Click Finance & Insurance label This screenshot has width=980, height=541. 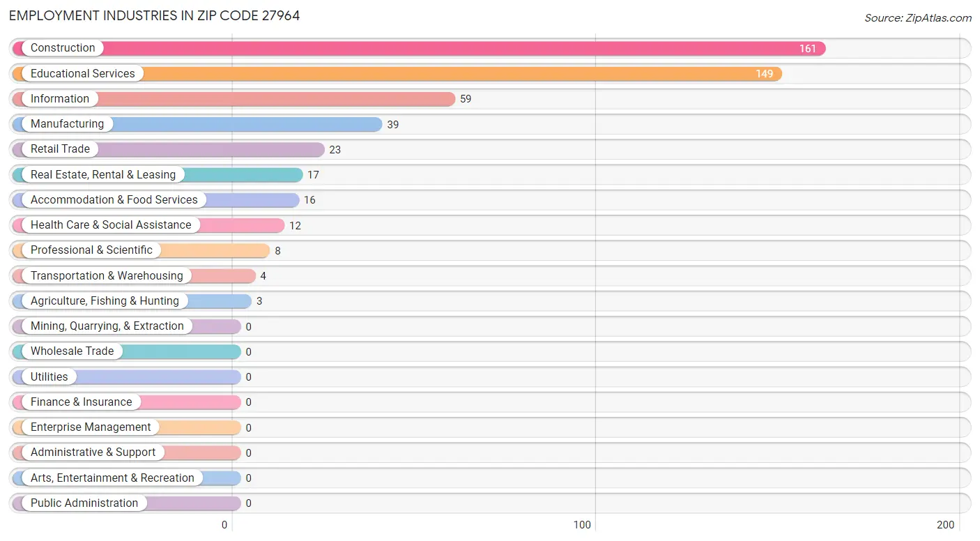click(x=81, y=402)
